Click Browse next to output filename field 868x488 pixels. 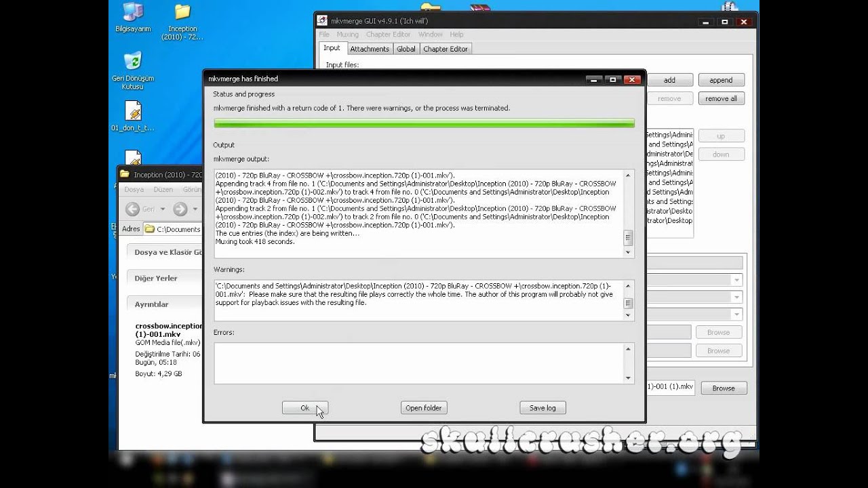coord(723,388)
